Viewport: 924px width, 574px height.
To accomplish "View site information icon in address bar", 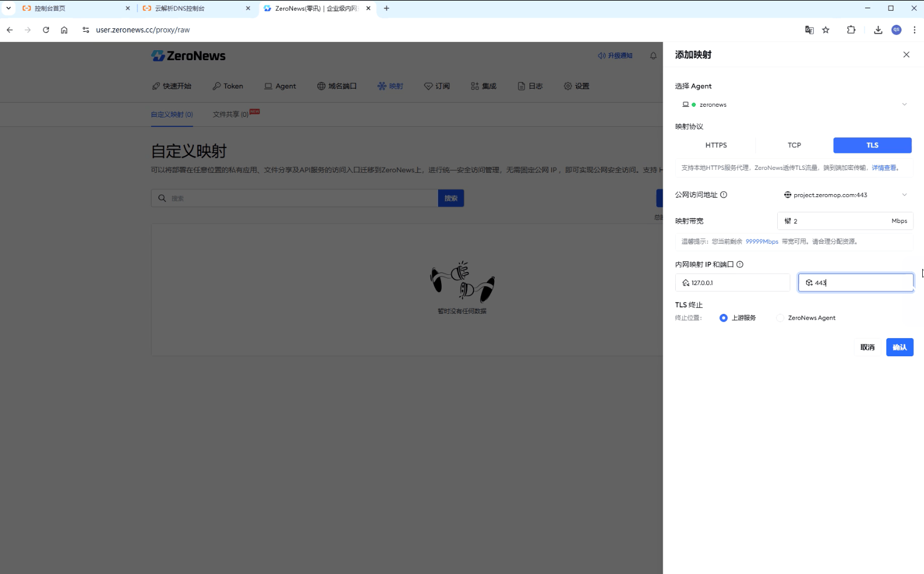I will click(86, 30).
